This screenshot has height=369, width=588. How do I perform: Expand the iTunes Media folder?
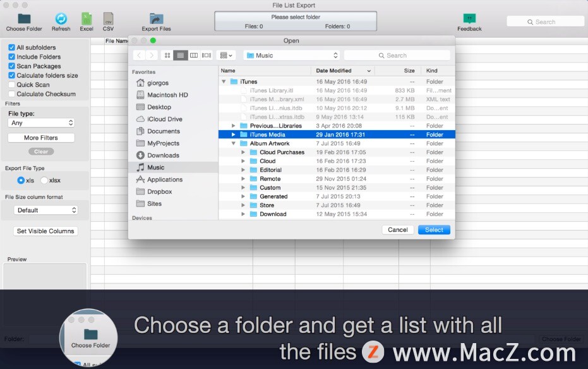coord(233,135)
